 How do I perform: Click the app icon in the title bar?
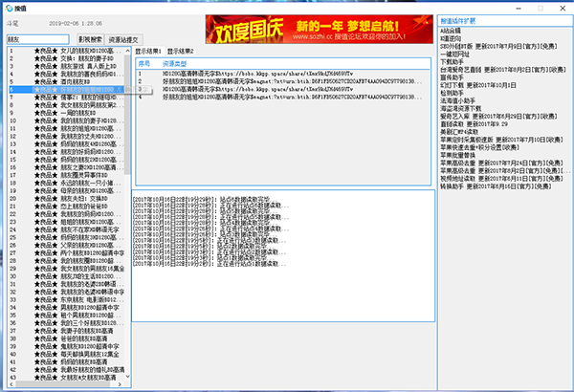click(10, 8)
